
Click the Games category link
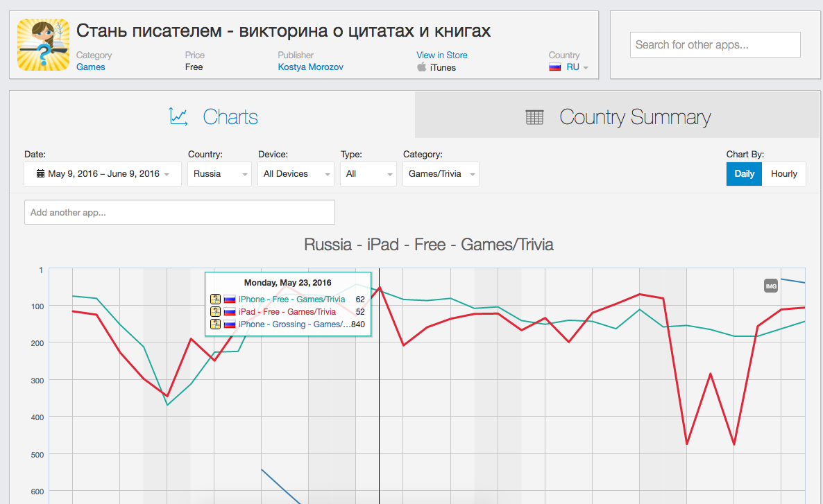(x=90, y=67)
